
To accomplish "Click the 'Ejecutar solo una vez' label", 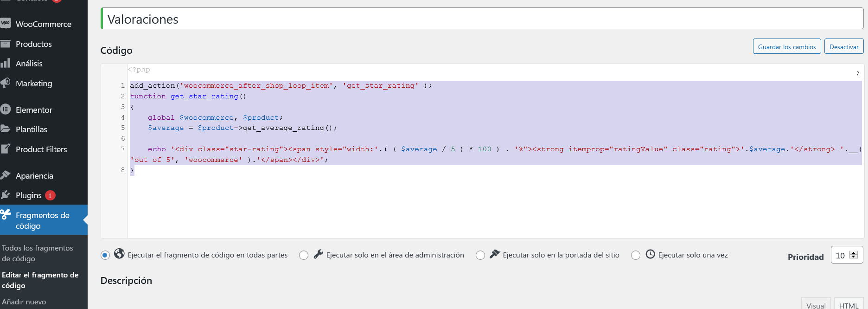I will [693, 255].
